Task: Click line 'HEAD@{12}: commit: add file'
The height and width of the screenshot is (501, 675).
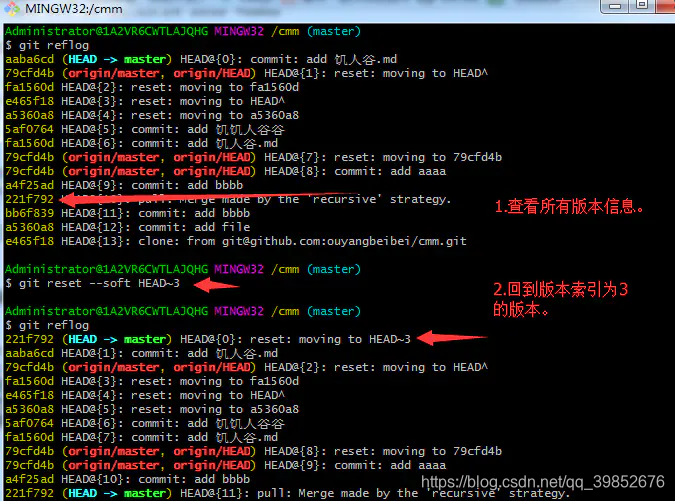Action: [x=127, y=227]
